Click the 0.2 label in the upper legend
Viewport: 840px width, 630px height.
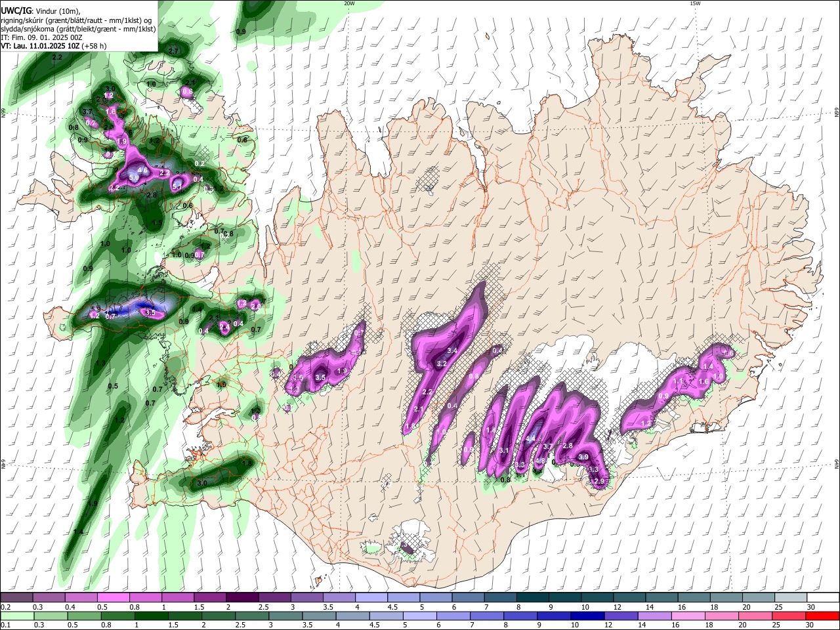pos(5,607)
